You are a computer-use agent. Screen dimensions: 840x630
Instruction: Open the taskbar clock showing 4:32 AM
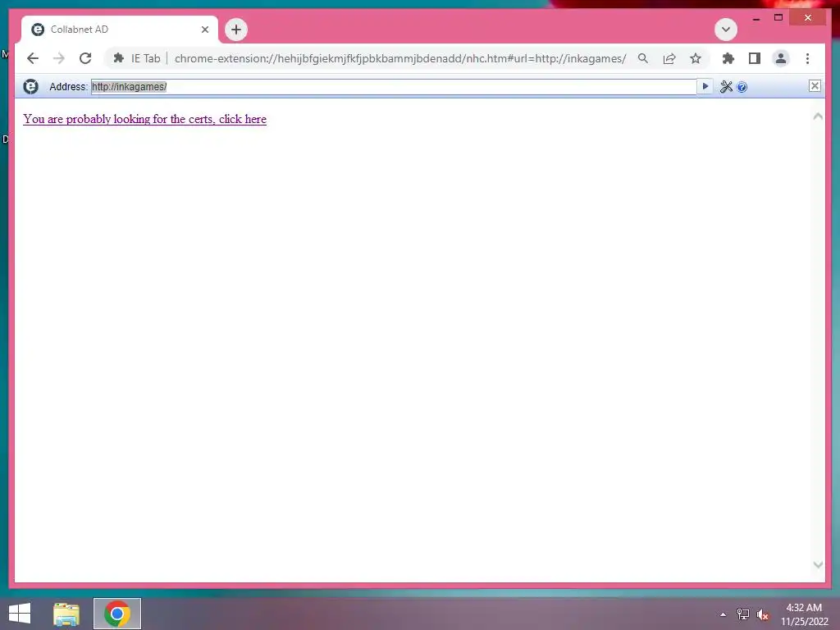(x=804, y=614)
